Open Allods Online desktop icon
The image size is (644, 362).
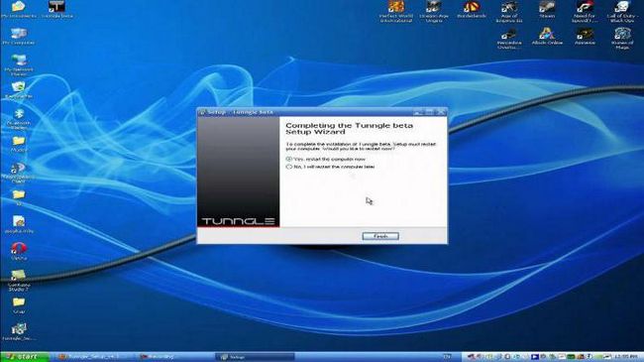pyautogui.click(x=547, y=36)
